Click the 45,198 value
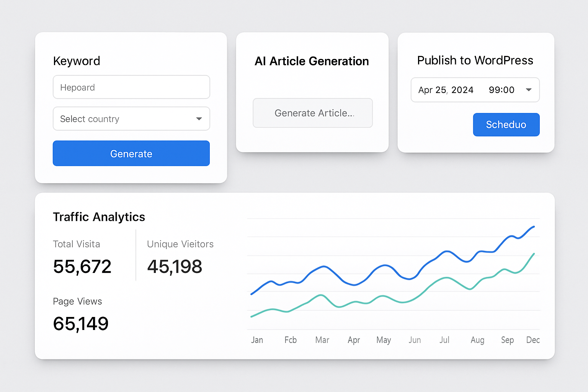The height and width of the screenshot is (392, 588). point(175,267)
